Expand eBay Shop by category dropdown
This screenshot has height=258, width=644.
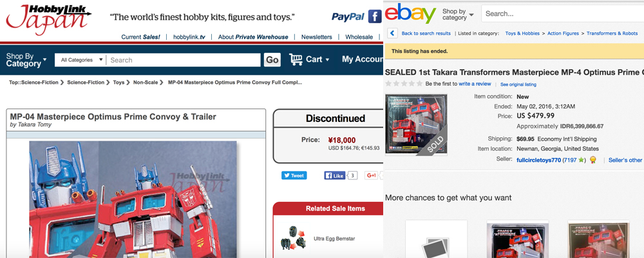(458, 14)
